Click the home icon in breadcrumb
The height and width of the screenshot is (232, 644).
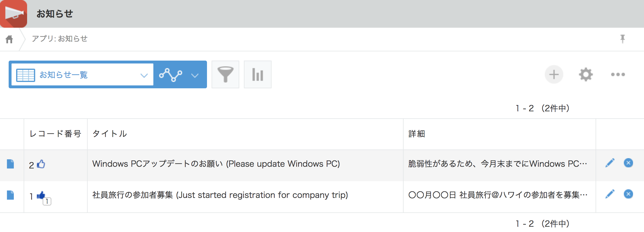[9, 39]
